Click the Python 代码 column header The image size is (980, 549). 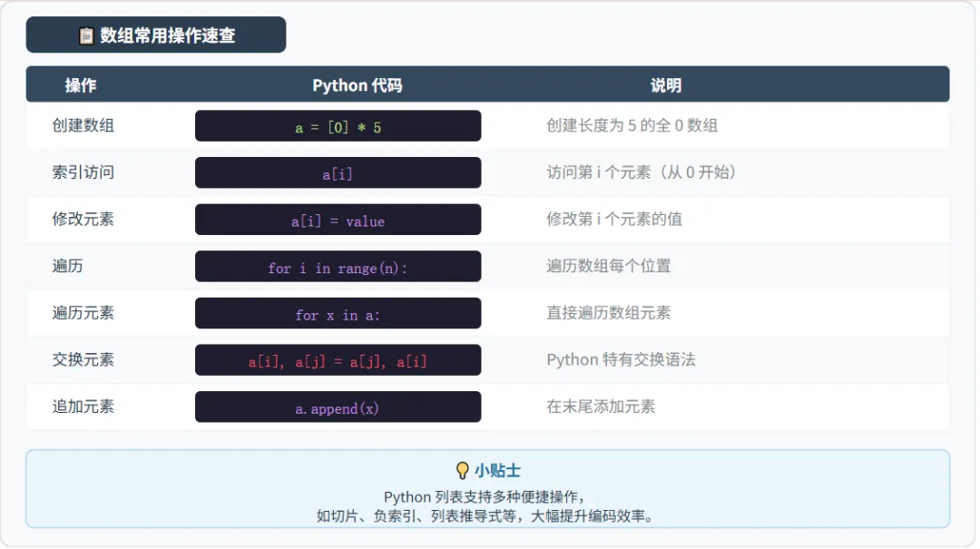click(x=357, y=85)
